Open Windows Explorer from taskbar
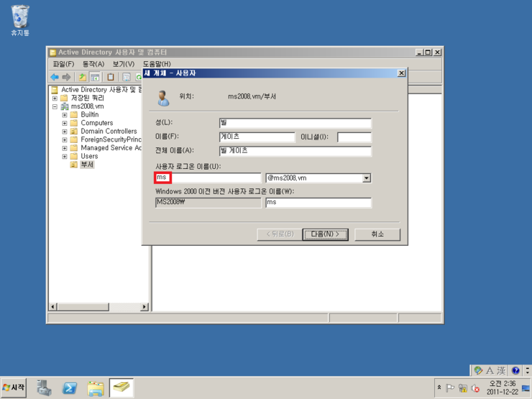 click(96, 387)
